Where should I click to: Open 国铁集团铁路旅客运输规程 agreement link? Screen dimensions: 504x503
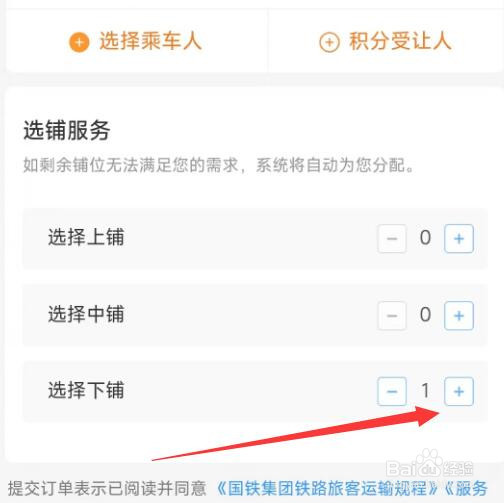[x=327, y=489]
